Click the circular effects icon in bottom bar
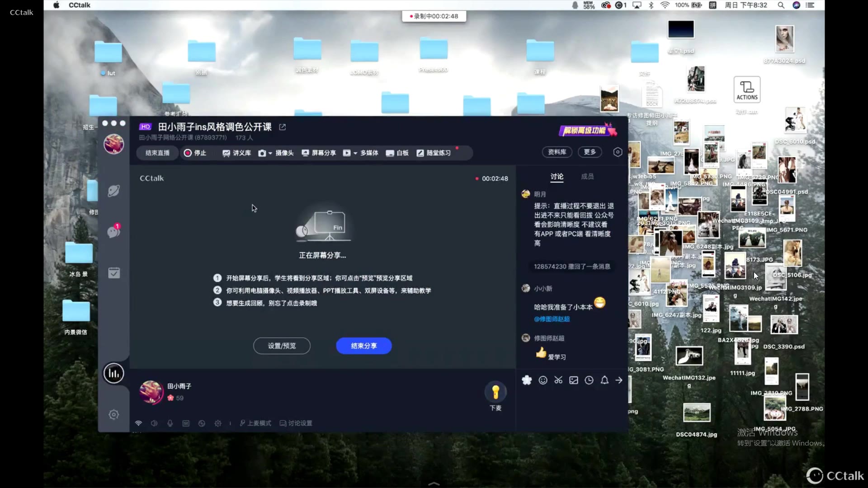The width and height of the screenshot is (868, 488). click(202, 423)
